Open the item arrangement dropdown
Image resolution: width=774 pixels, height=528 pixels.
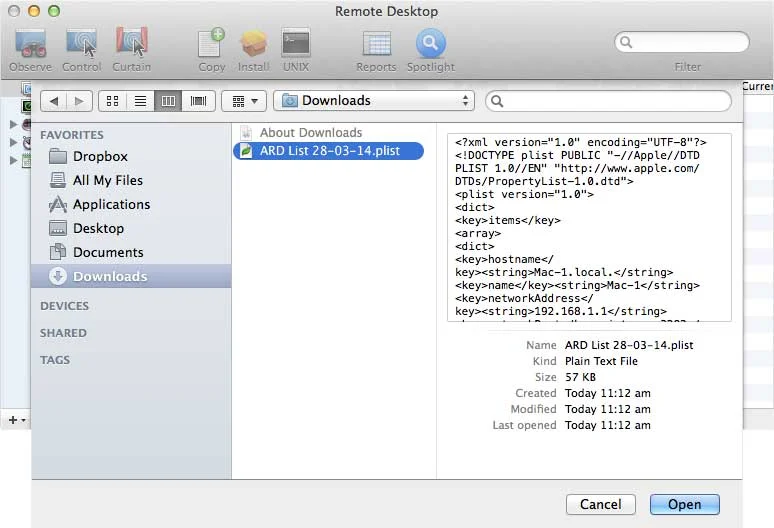pyautogui.click(x=244, y=101)
